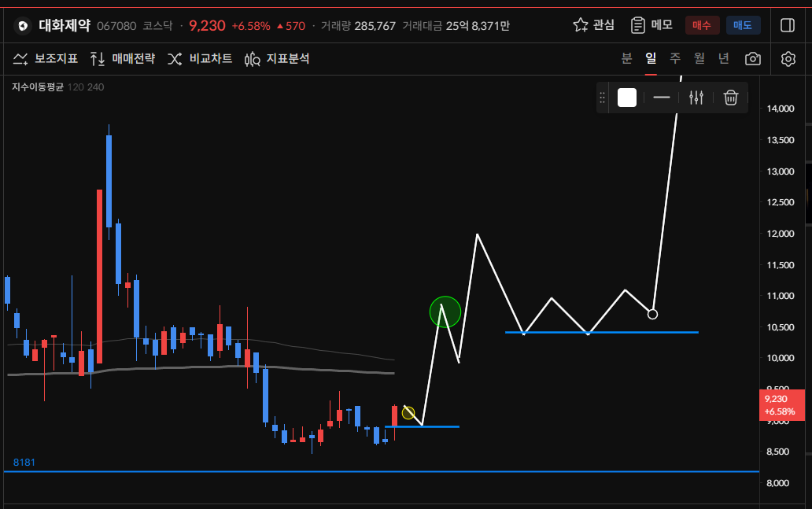Switch to 년 yearly timeframe
The image size is (812, 509).
[723, 58]
